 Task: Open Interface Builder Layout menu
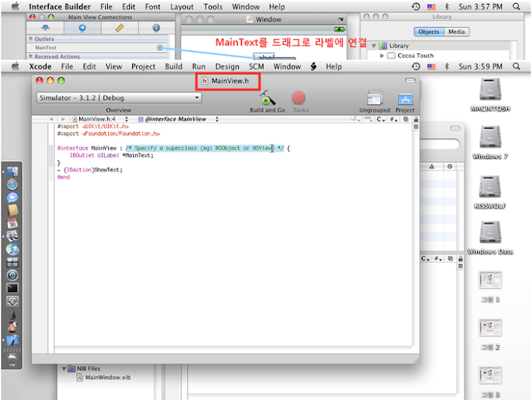pyautogui.click(x=182, y=7)
